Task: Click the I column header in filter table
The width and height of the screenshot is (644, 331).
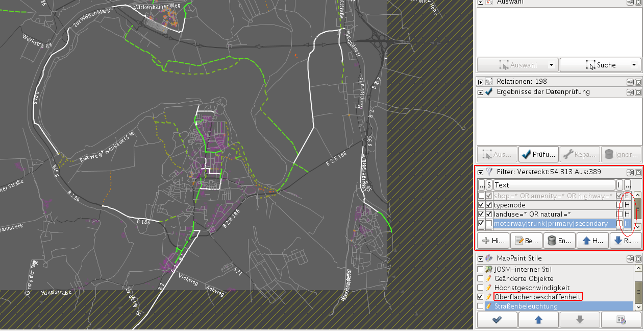Action: [x=620, y=185]
